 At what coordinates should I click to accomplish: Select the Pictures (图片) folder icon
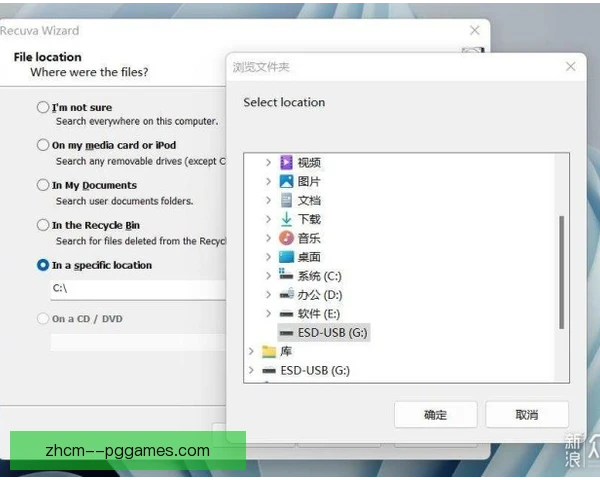286,181
